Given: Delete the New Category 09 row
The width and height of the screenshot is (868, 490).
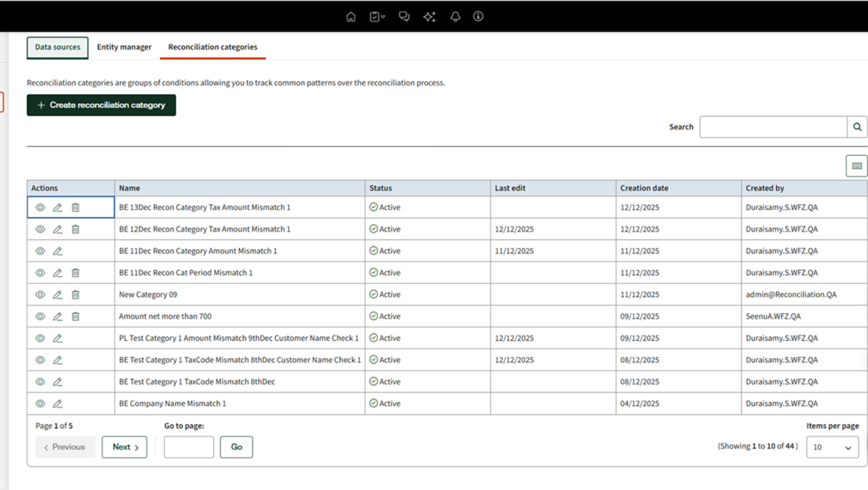Looking at the screenshot, I should [75, 295].
